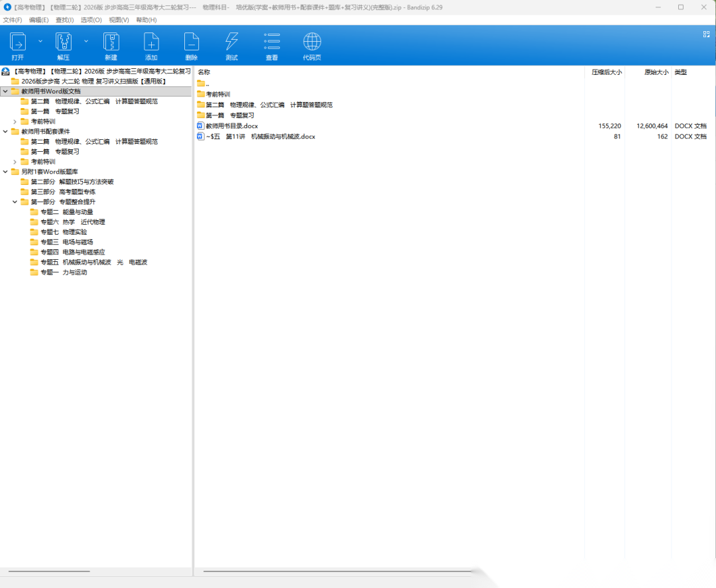Click the Open (打开) archive toolbar icon
The width and height of the screenshot is (716, 588).
[x=17, y=42]
